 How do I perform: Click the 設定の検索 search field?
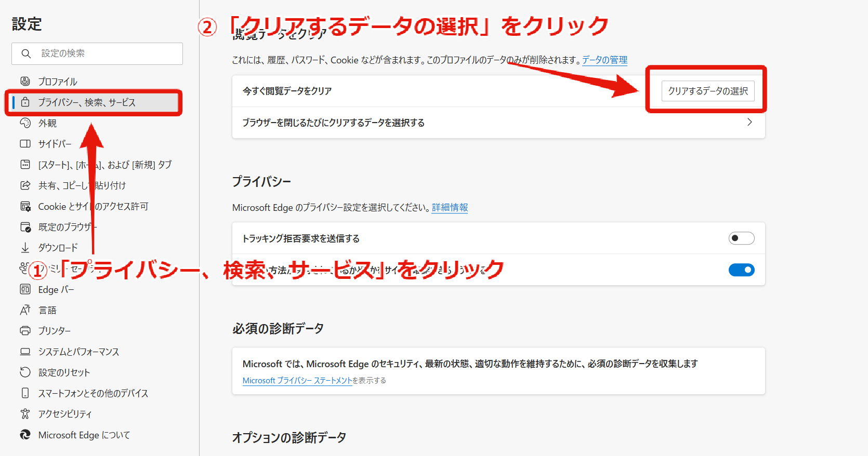(x=97, y=53)
